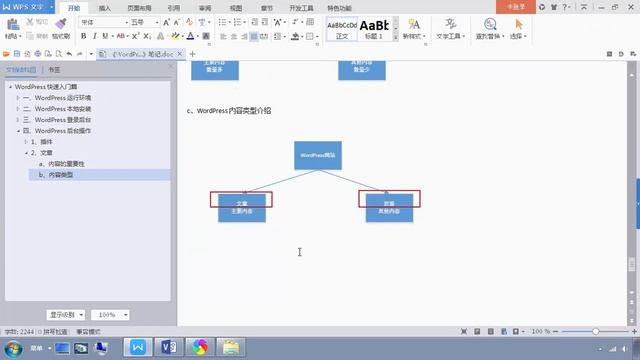The width and height of the screenshot is (640, 360).
Task: Click the bullet list icon
Action: tap(222, 22)
